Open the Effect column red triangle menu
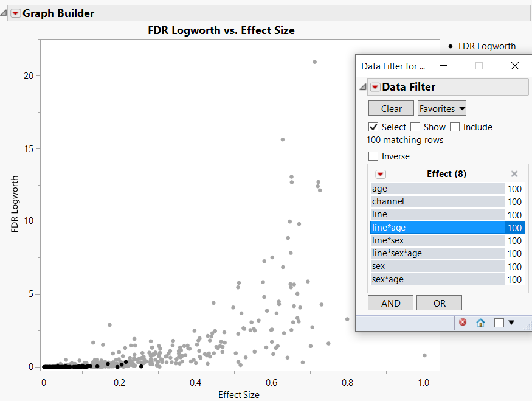 (381, 174)
